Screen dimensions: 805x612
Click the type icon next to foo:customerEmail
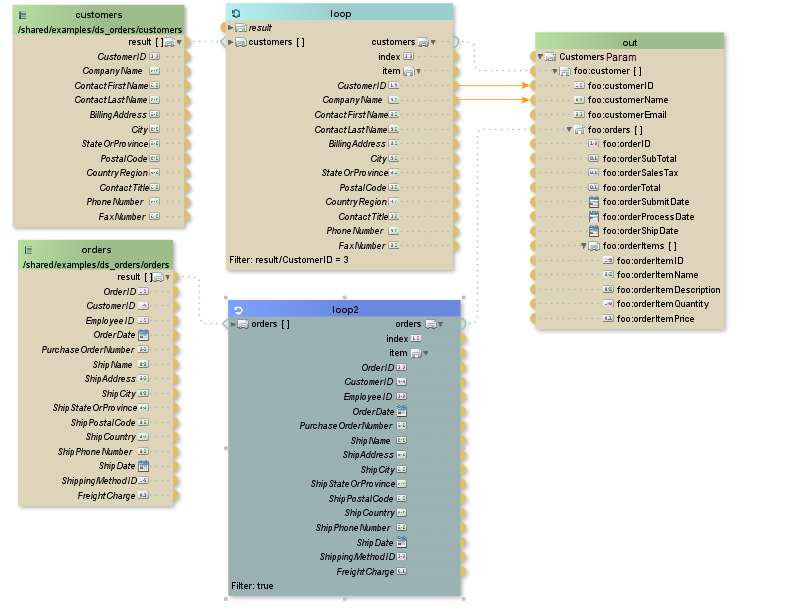[x=579, y=114]
